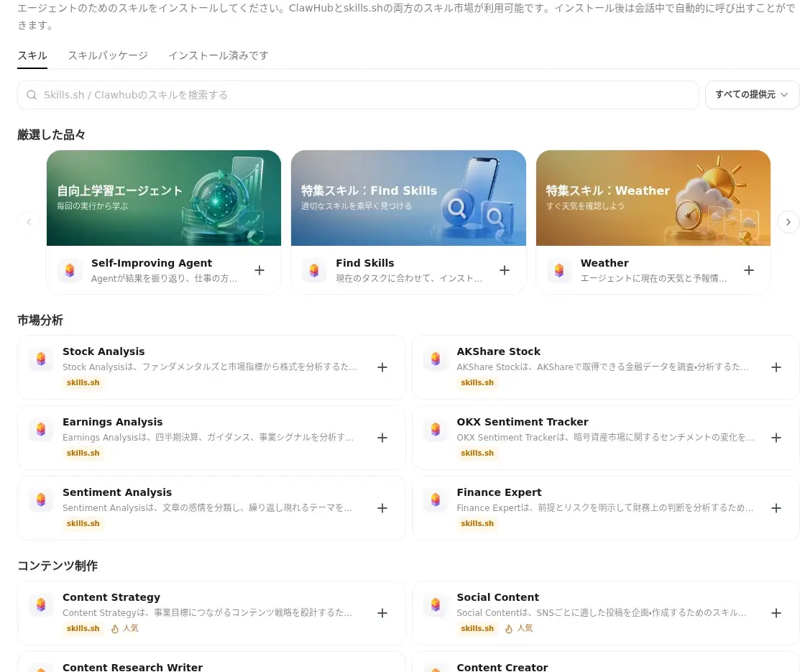Click the 厳選した品々 section heading
Image resolution: width=800 pixels, height=672 pixels.
(x=52, y=134)
